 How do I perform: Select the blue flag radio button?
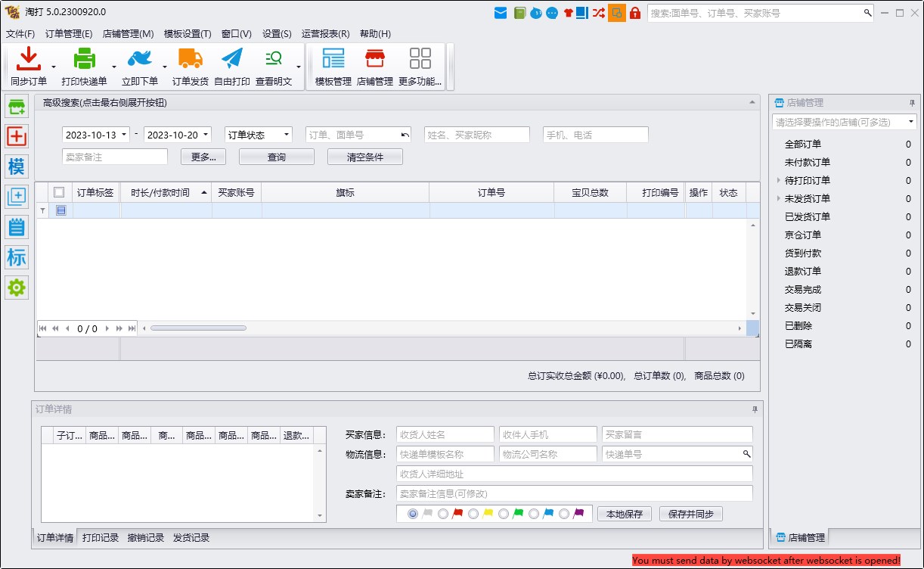point(534,514)
